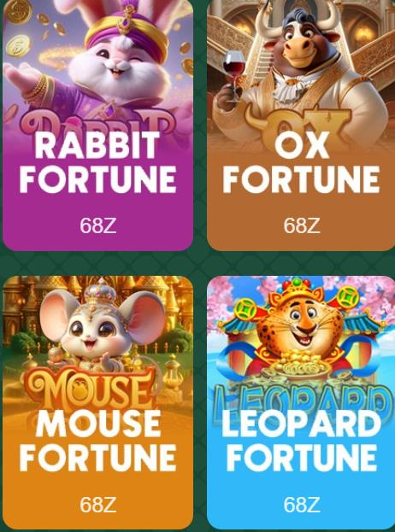This screenshot has height=532, width=395.
Task: Click the 68Z label under Rabbit Fortune
Action: 98,225
